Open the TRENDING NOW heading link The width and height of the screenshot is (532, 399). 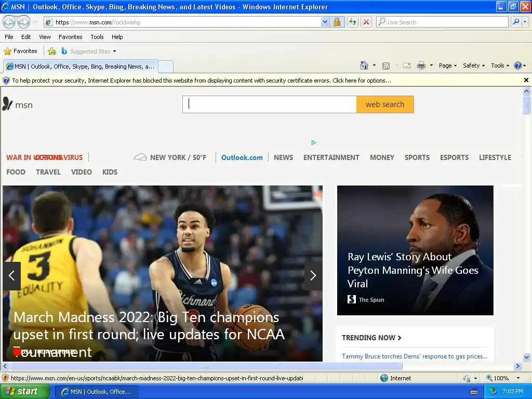(x=371, y=338)
